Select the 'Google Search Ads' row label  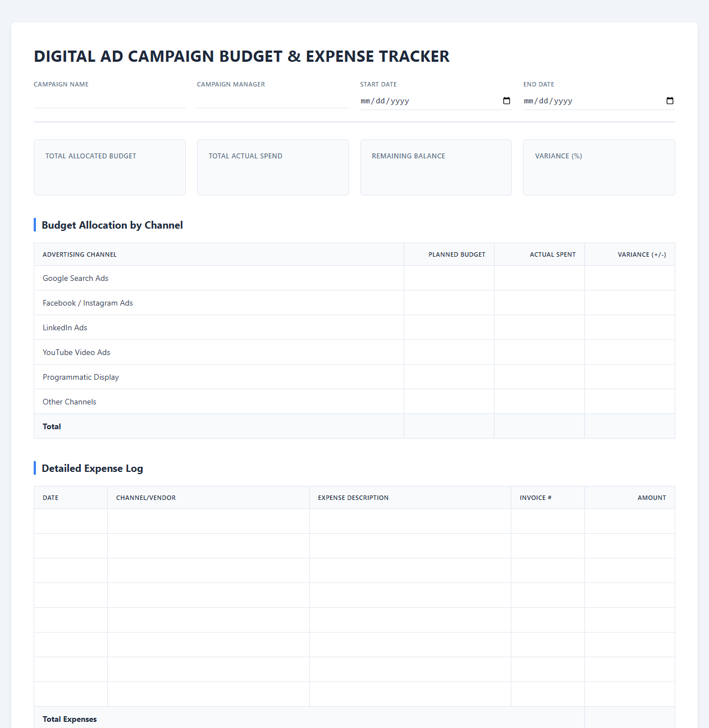(75, 278)
